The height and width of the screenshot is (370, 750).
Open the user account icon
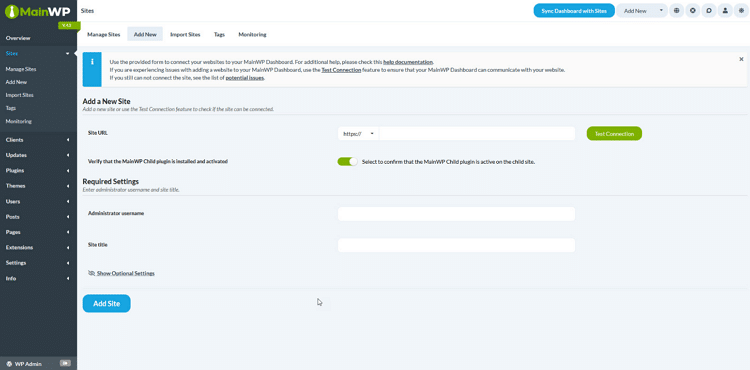[x=725, y=11]
